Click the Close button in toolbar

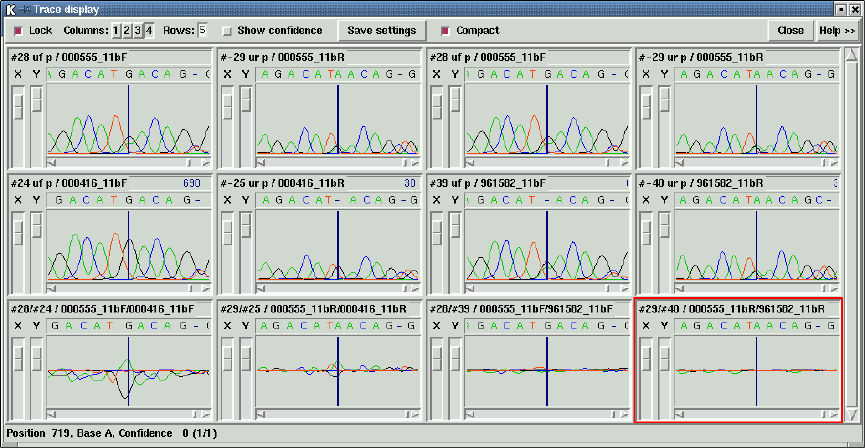coord(791,30)
